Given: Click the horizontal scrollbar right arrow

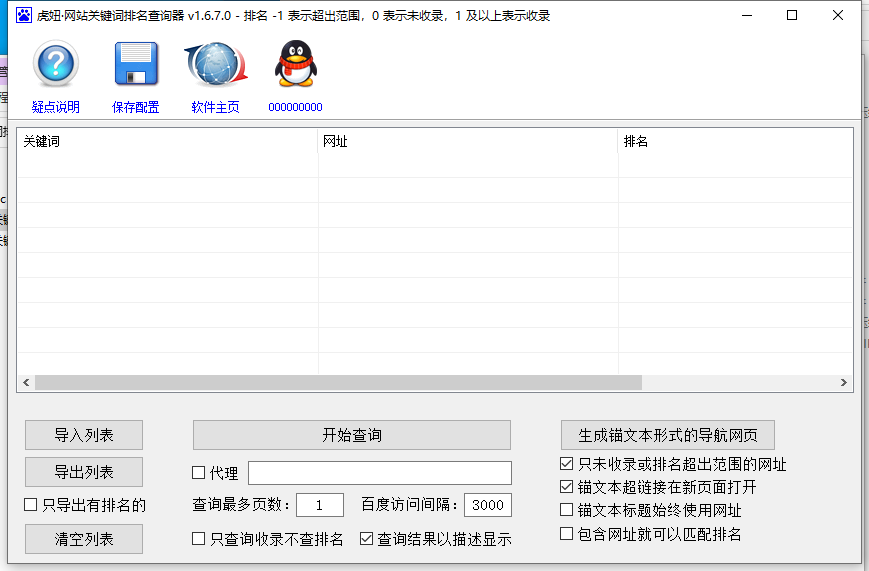Looking at the screenshot, I should 844,383.
